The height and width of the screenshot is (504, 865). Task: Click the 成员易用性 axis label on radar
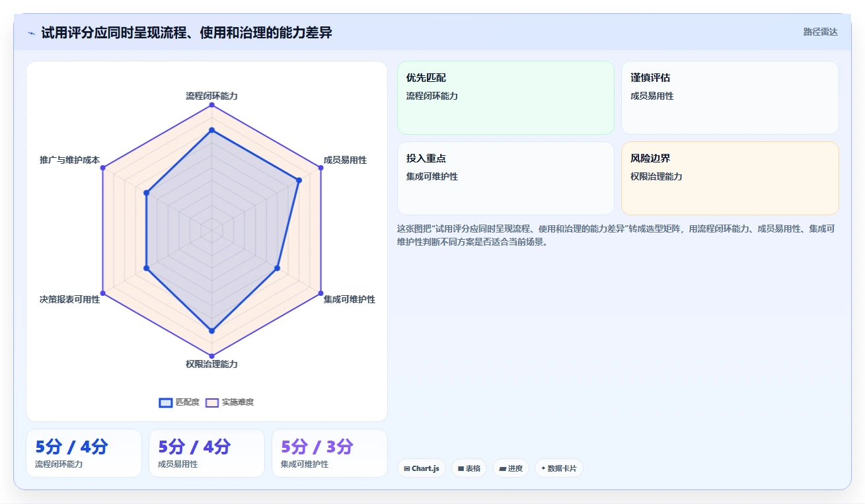click(x=345, y=160)
